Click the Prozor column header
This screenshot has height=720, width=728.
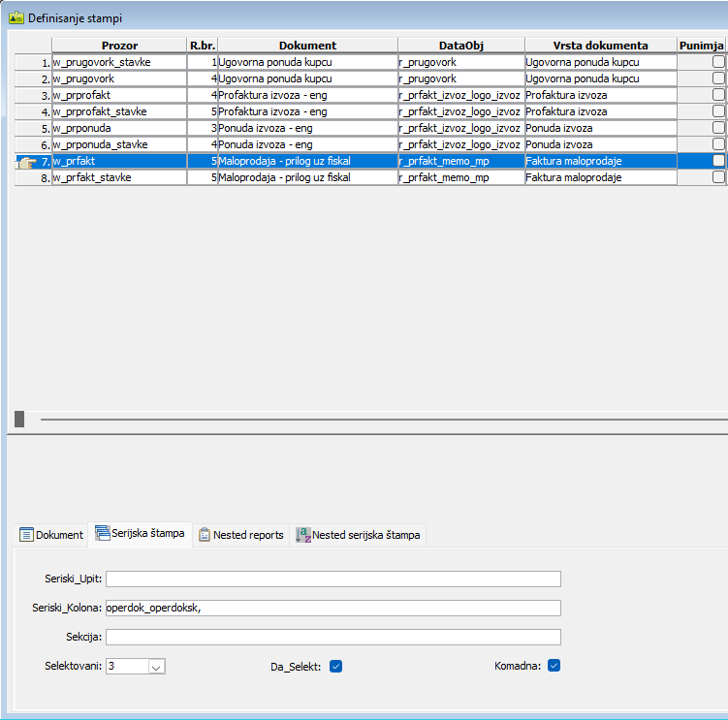(119, 46)
